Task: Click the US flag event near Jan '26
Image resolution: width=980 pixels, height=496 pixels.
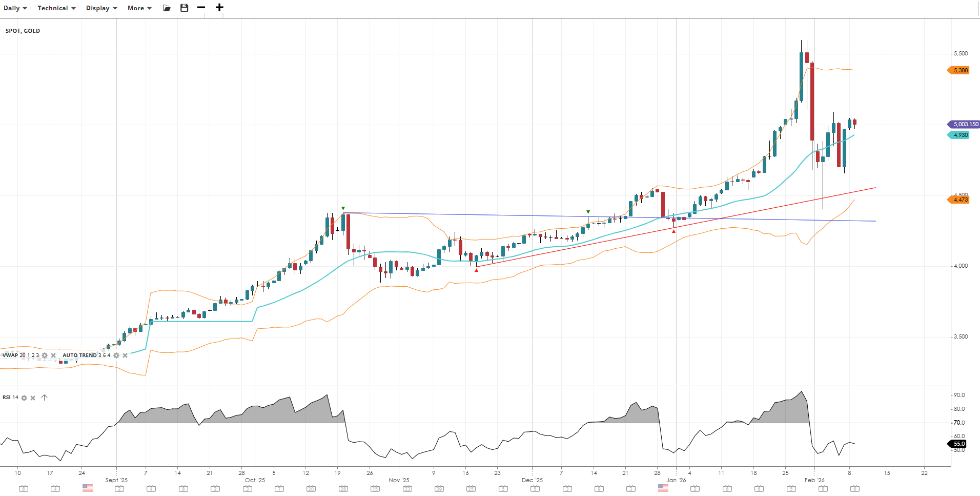Action: click(x=663, y=488)
